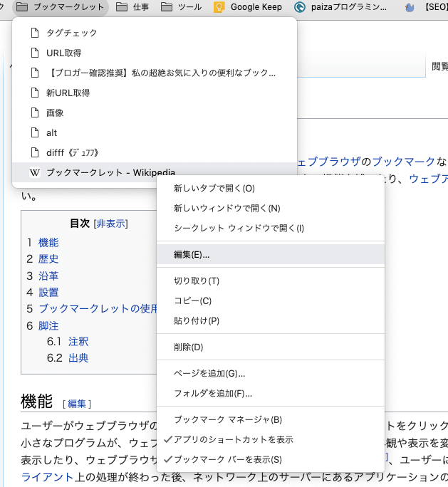
Task: Click the 編集 link beside 機能 heading
Action: pos(77,404)
